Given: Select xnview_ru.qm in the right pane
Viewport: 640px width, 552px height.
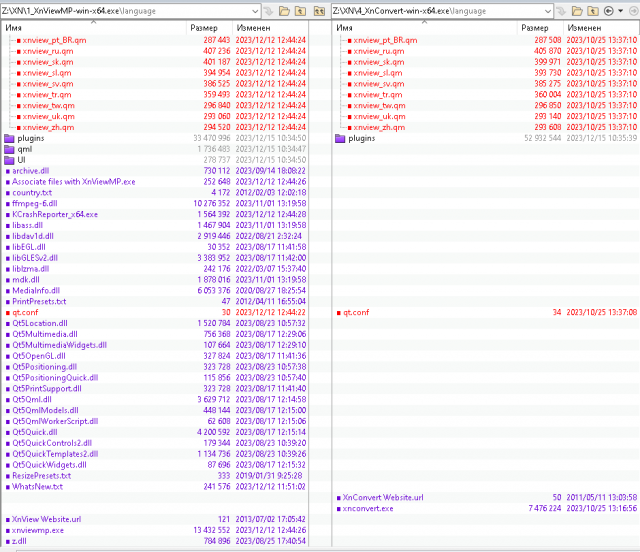Looking at the screenshot, I should pyautogui.click(x=486, y=51).
